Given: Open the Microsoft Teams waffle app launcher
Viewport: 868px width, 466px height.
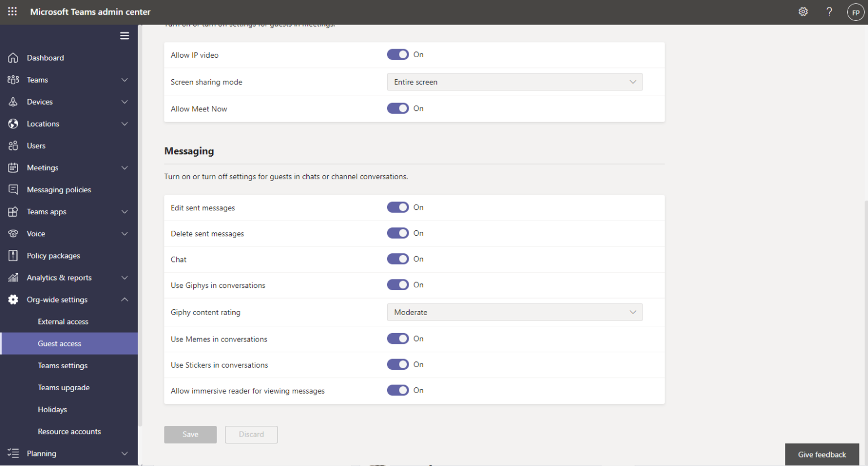Looking at the screenshot, I should [12, 11].
